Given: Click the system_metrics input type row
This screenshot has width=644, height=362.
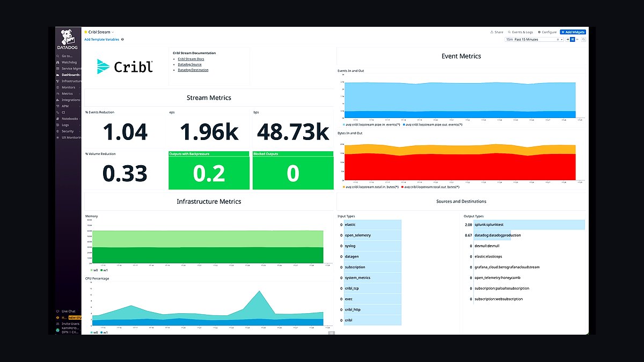Looking at the screenshot, I should tap(370, 278).
